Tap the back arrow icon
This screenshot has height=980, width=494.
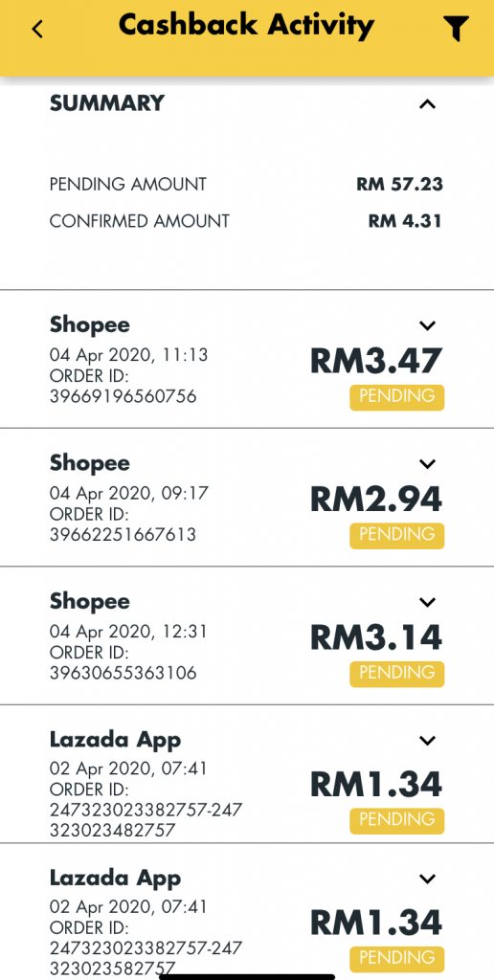(x=38, y=29)
